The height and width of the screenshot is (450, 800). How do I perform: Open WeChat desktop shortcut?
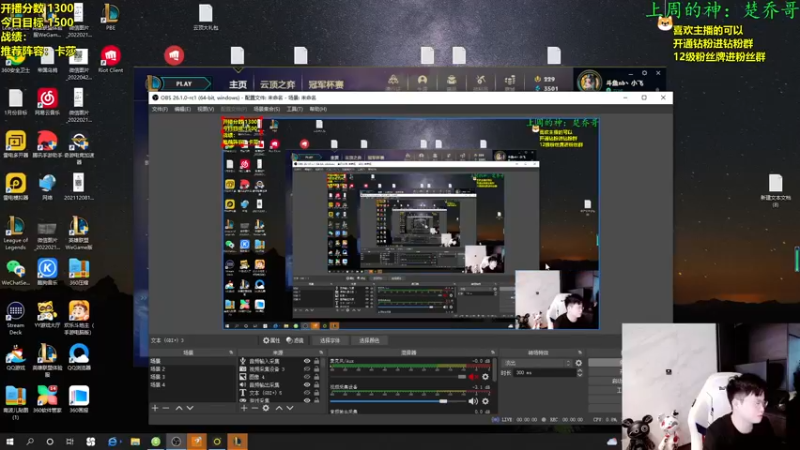[15, 272]
